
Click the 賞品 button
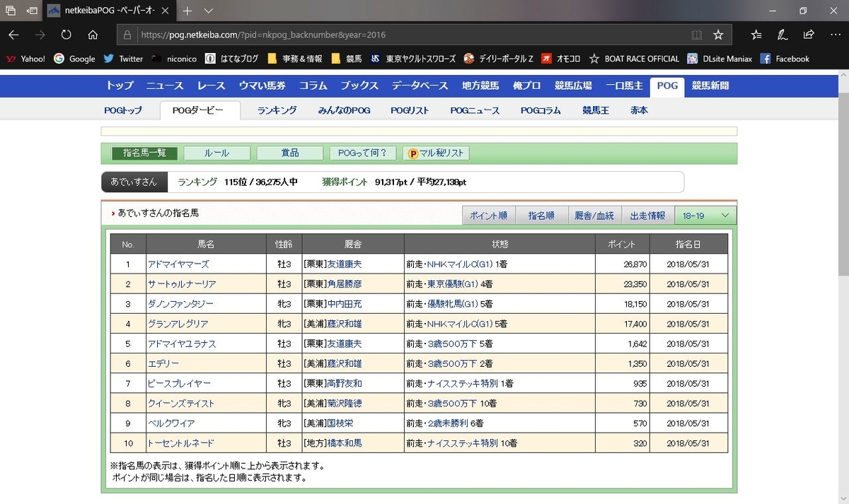coord(289,153)
